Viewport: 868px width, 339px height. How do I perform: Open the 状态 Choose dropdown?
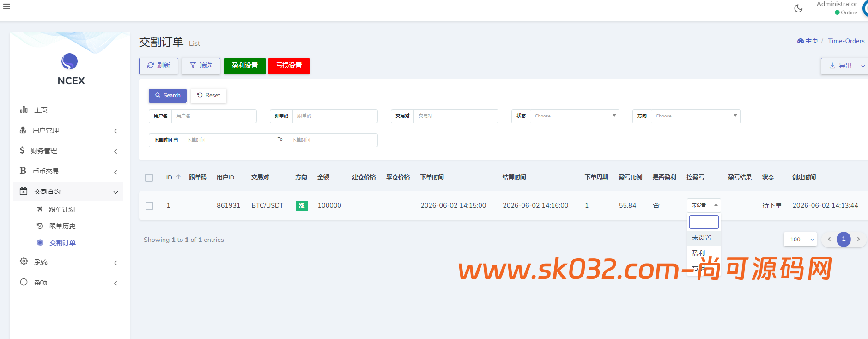pyautogui.click(x=574, y=116)
